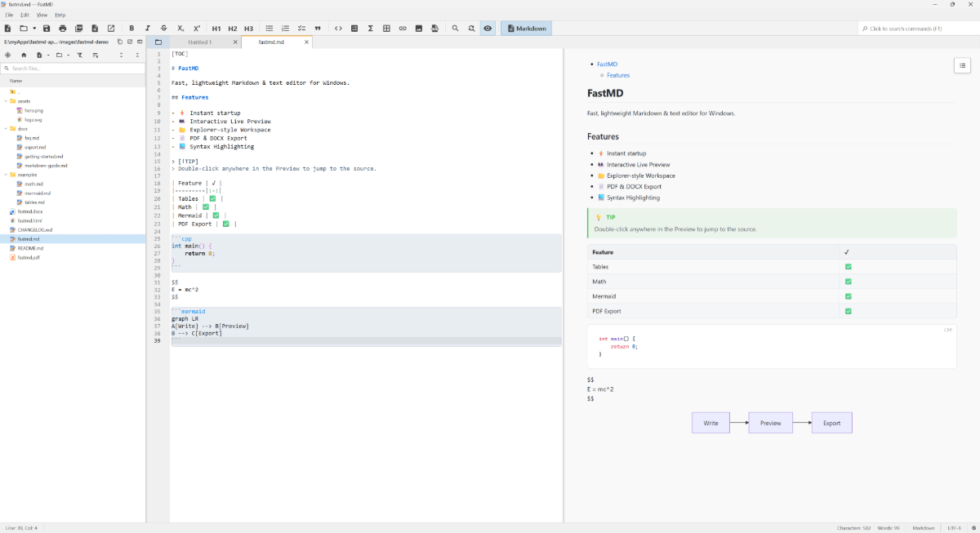Viewport: 980px width, 533px height.
Task: Expand all folders in file tree
Action: coord(122,55)
